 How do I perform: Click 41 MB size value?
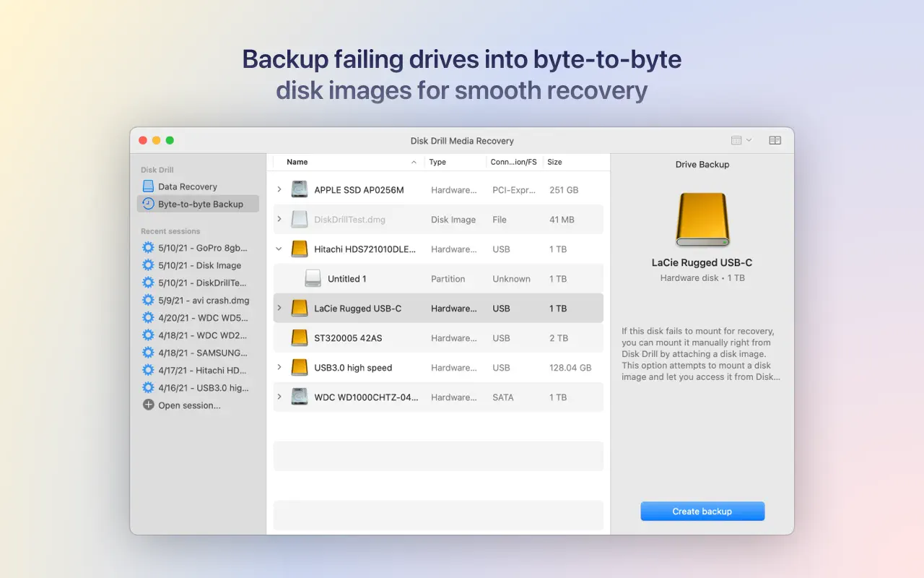click(x=562, y=220)
